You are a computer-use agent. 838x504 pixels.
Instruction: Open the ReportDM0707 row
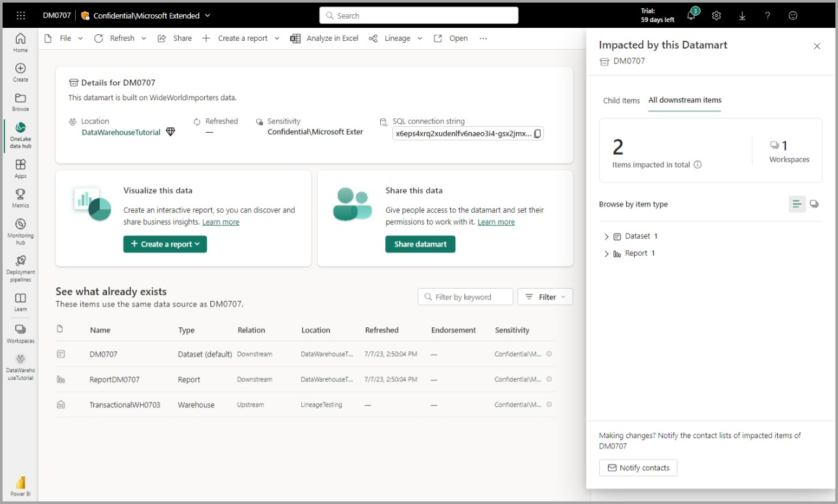pyautogui.click(x=306, y=379)
